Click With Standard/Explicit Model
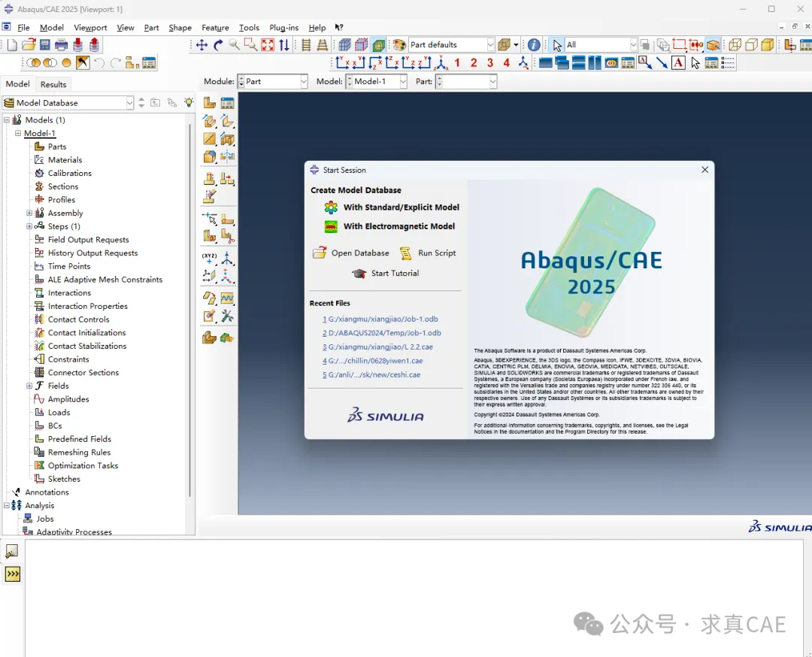This screenshot has width=812, height=657. point(392,207)
